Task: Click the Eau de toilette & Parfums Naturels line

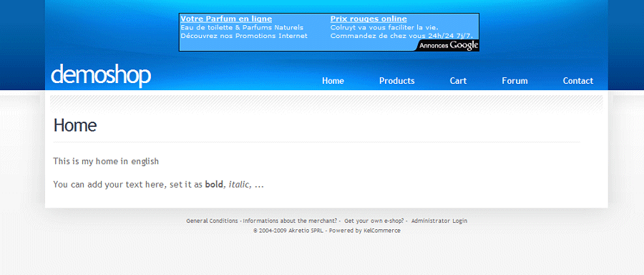Action: click(242, 27)
